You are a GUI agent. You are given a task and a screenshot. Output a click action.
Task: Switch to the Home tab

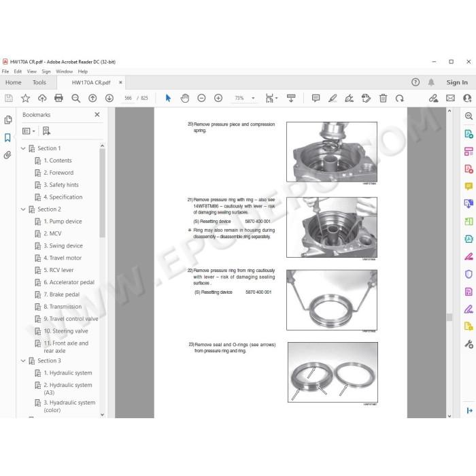click(x=14, y=82)
